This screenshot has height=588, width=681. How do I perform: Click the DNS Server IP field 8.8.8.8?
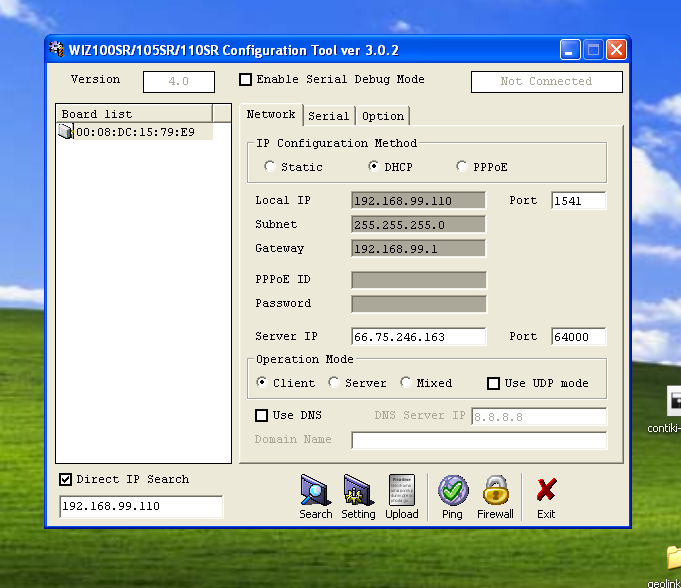[x=539, y=416]
